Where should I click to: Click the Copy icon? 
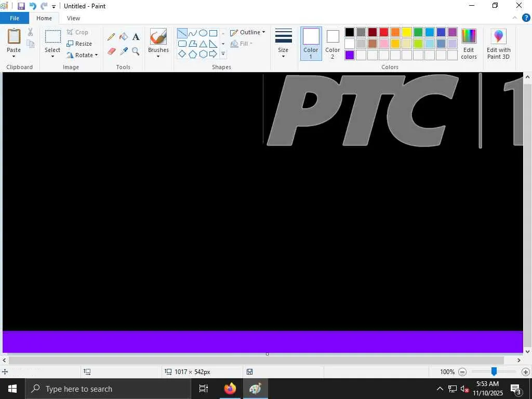(x=31, y=44)
